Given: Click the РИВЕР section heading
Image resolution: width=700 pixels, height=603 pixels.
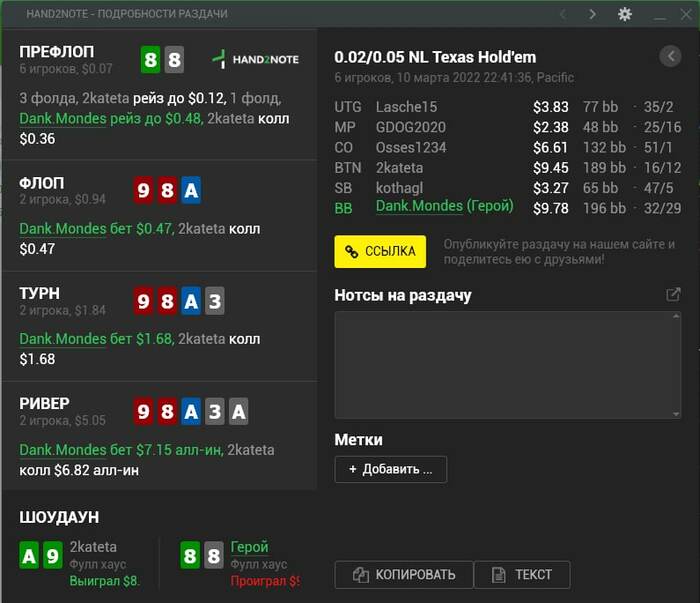Looking at the screenshot, I should click(x=44, y=403).
